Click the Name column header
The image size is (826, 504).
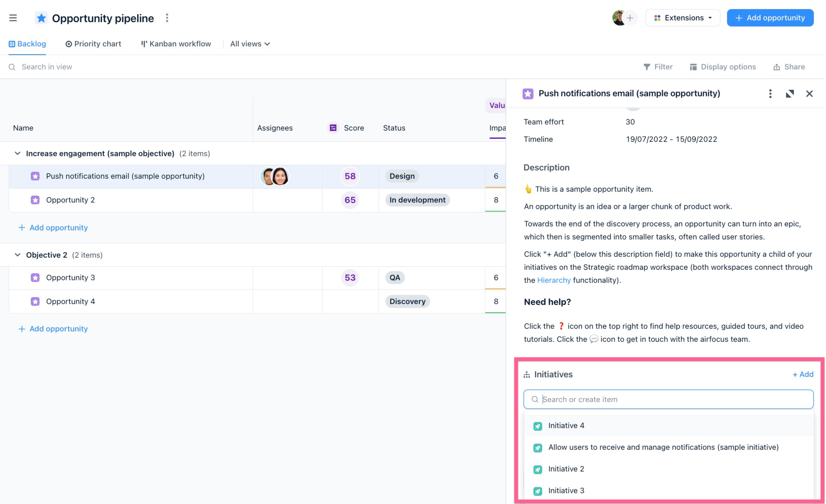coord(23,128)
